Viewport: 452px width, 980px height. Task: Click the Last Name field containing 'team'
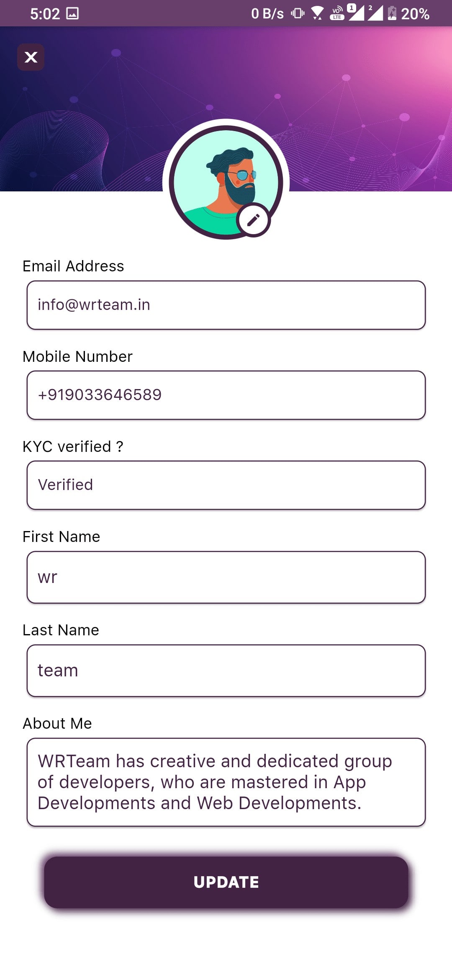pyautogui.click(x=226, y=671)
